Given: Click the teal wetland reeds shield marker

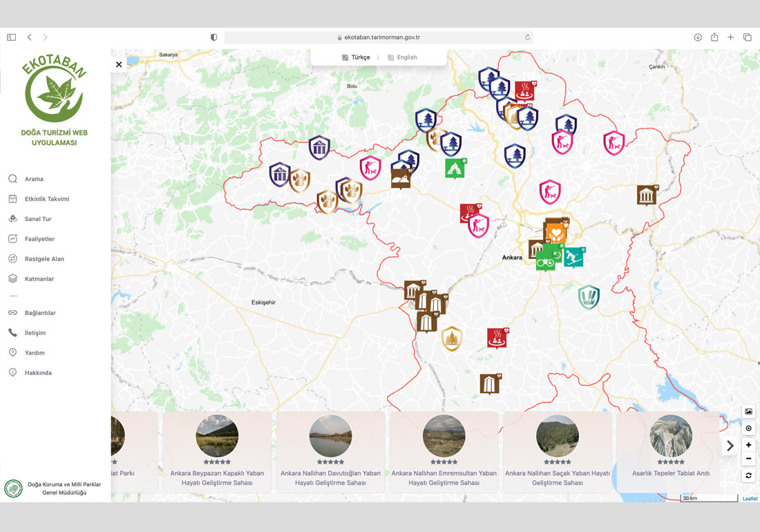Looking at the screenshot, I should click(x=589, y=296).
